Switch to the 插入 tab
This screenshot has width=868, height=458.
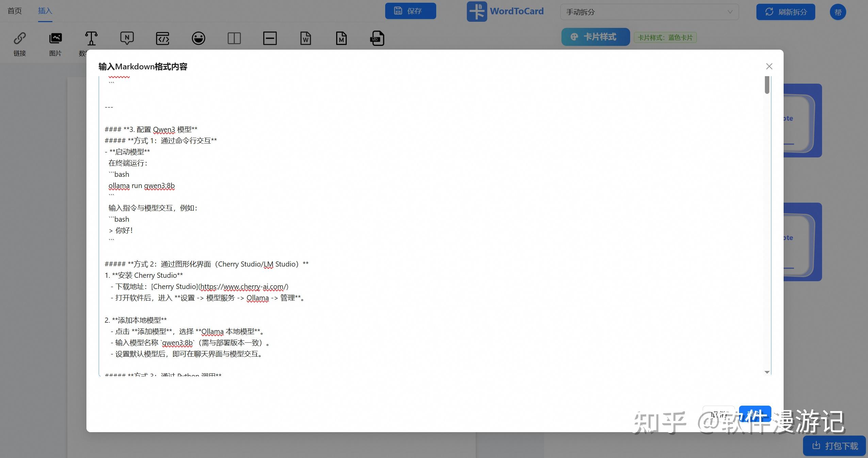tap(45, 11)
